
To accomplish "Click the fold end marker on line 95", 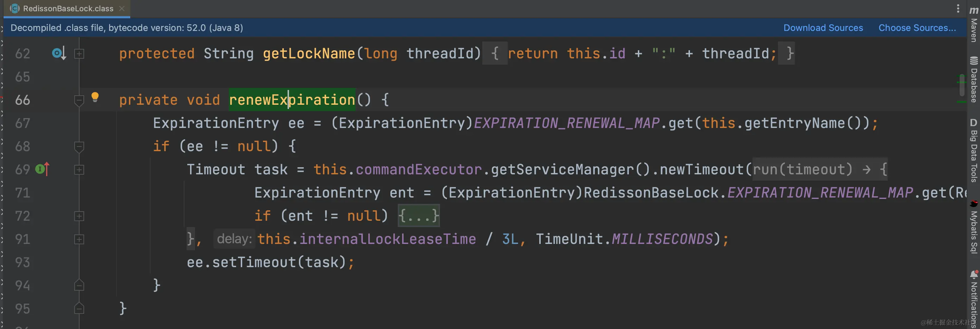I will tap(79, 308).
